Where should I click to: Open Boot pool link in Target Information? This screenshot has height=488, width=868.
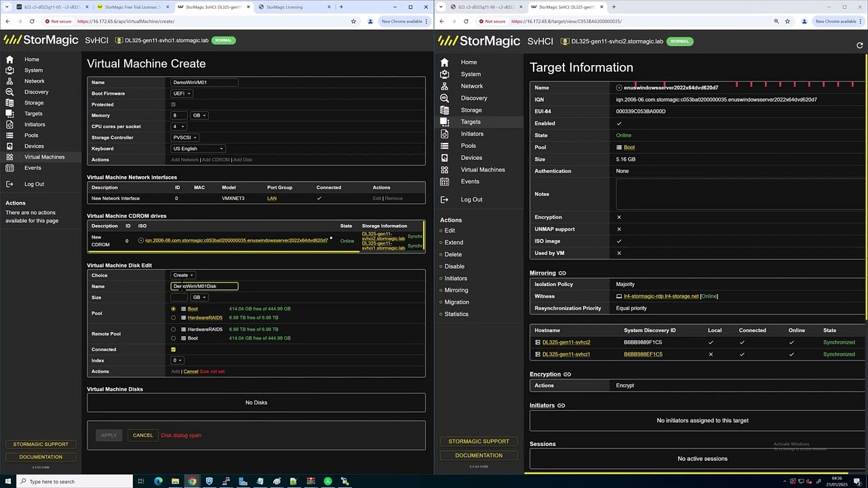pos(629,147)
